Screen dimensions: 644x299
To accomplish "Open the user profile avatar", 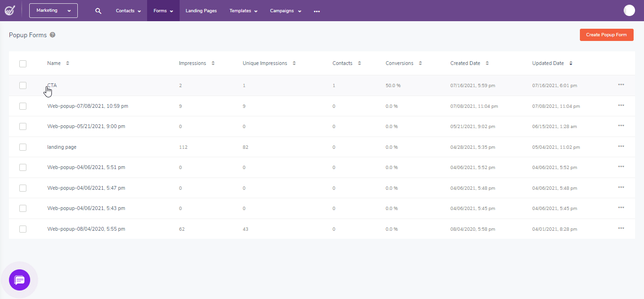I will point(629,10).
